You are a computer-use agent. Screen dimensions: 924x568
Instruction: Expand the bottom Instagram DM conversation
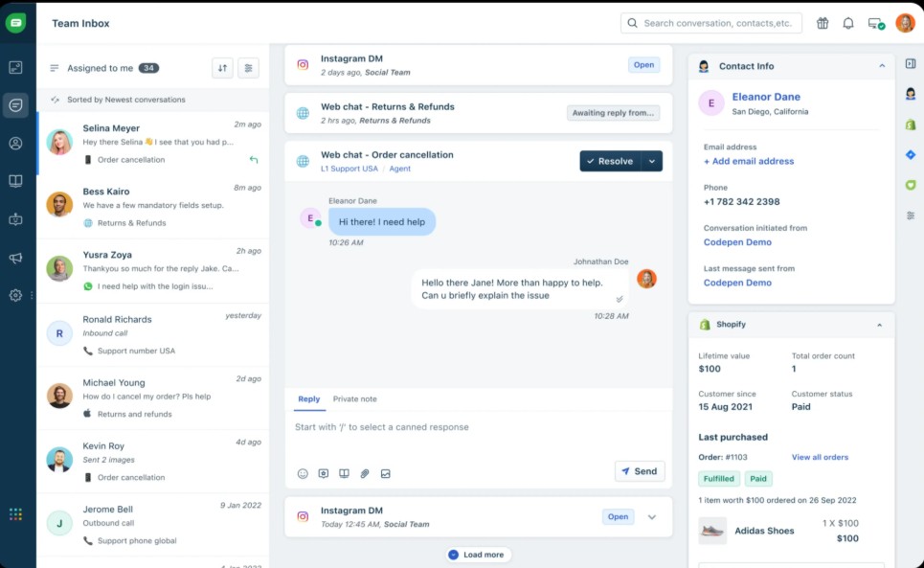click(652, 517)
